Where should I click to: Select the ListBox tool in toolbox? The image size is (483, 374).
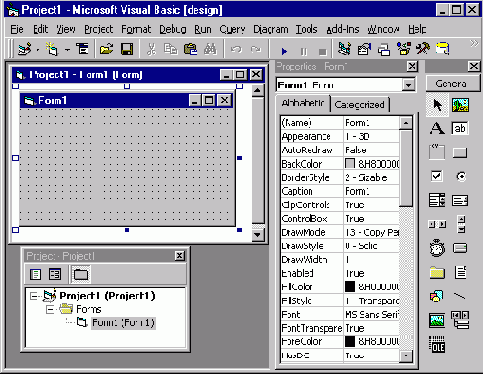(460, 201)
